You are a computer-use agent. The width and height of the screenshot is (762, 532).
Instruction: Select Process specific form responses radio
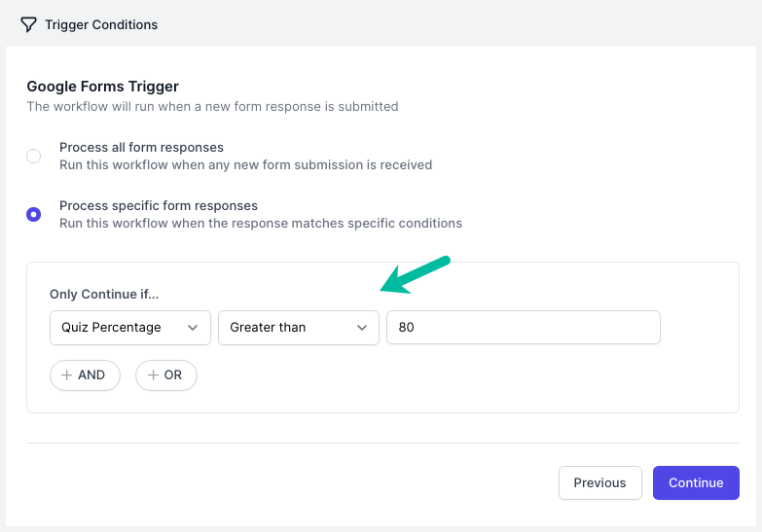pos(33,214)
